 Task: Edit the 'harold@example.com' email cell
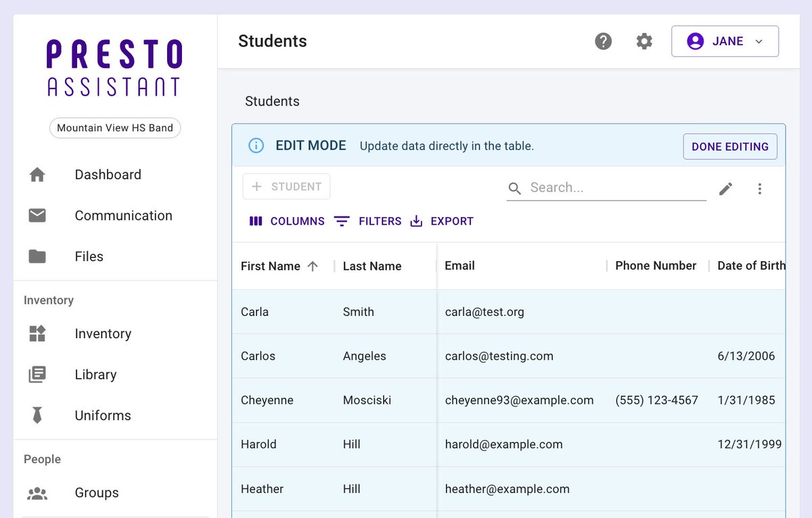pyautogui.click(x=522, y=444)
